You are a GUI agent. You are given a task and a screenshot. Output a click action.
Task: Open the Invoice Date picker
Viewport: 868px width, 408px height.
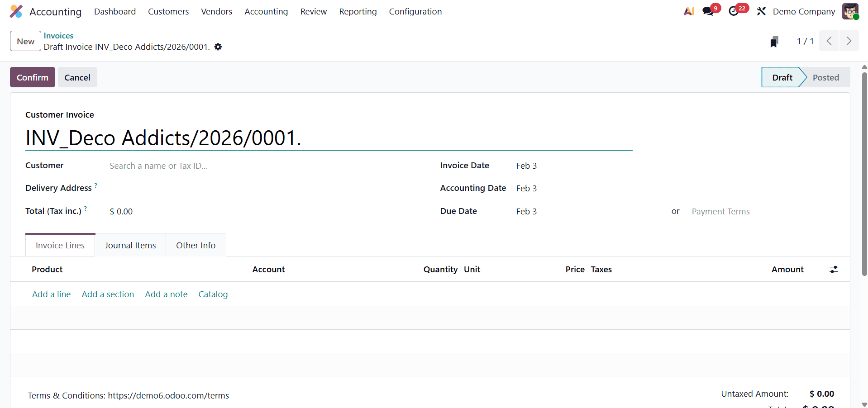pos(526,166)
